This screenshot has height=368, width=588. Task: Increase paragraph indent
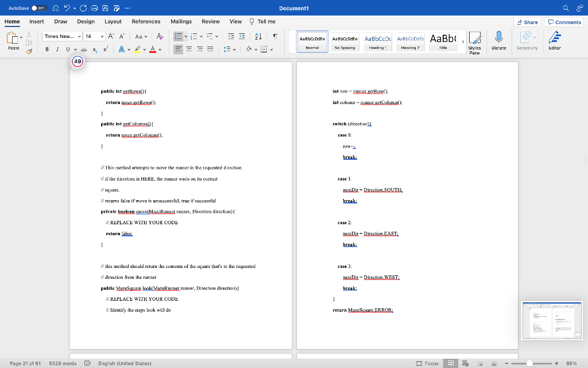[x=242, y=36]
